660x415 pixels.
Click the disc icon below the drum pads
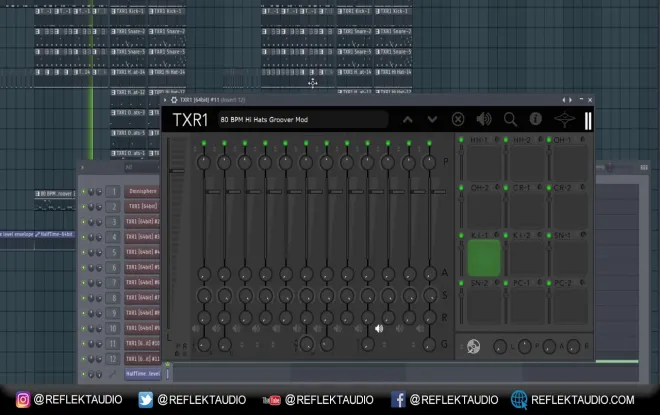point(474,346)
